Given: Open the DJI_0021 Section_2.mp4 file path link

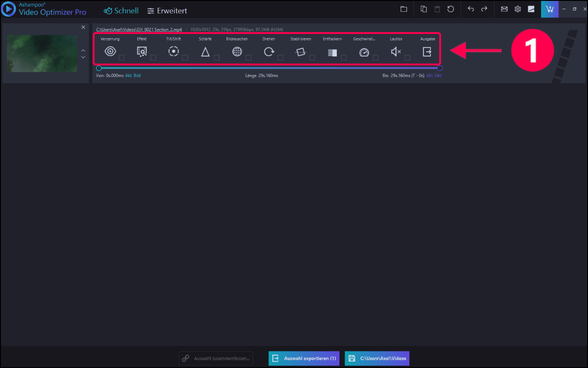Looking at the screenshot, I should point(139,29).
